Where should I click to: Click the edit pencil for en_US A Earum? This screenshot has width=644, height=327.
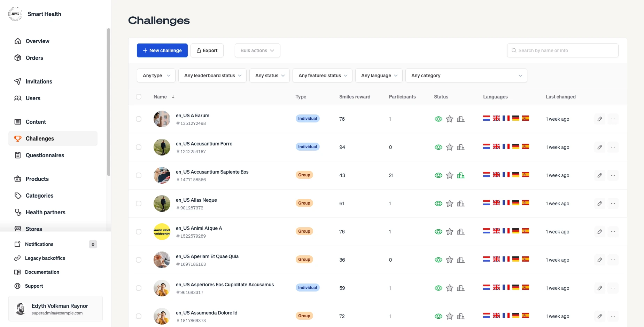600,119
